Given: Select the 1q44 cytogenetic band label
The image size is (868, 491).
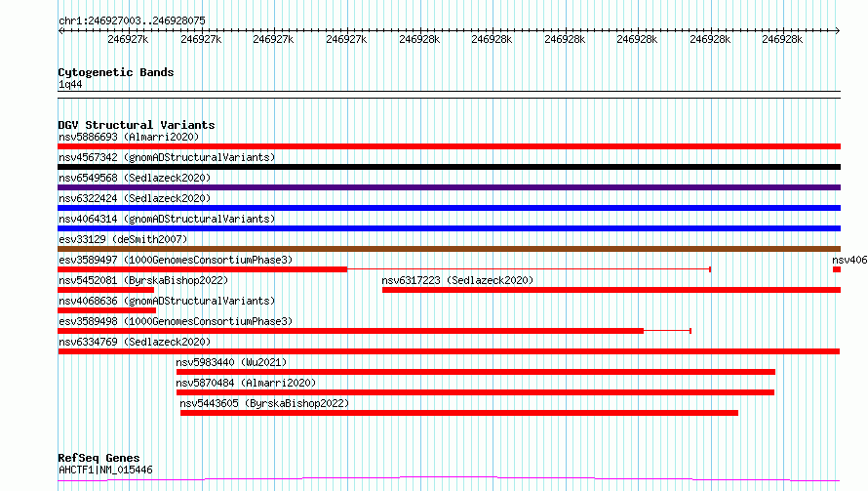Looking at the screenshot, I should (70, 84).
